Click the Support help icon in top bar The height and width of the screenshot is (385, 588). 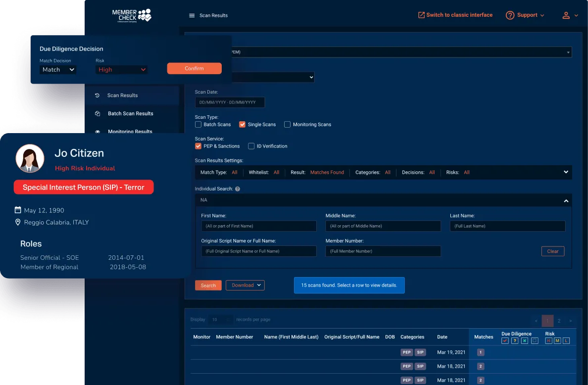click(510, 15)
